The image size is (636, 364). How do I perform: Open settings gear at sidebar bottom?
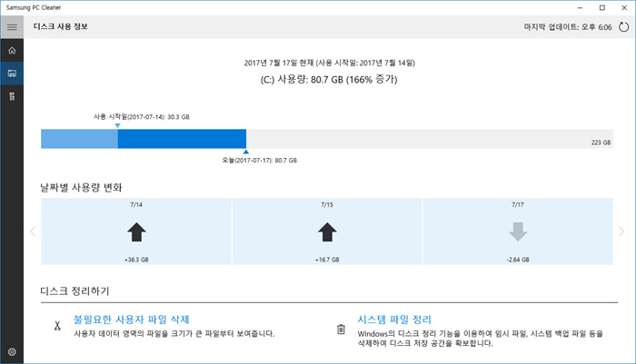tap(12, 351)
